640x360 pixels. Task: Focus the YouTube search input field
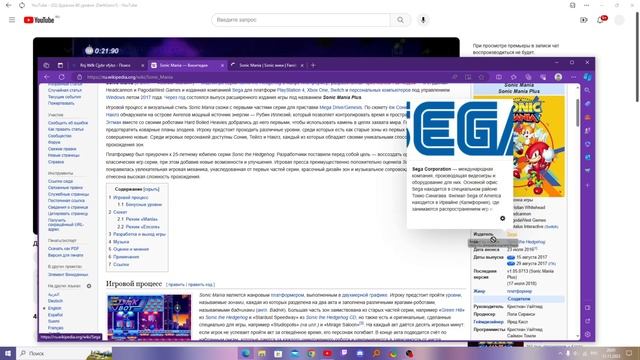coord(301,20)
